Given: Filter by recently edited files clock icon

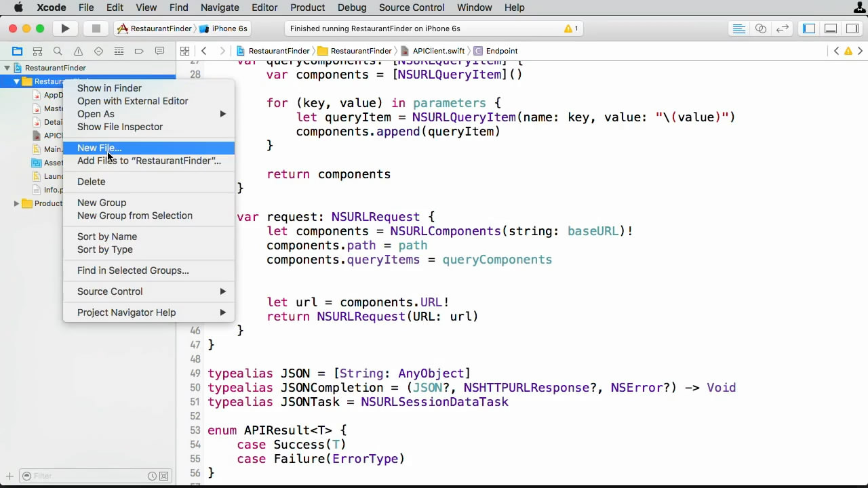Looking at the screenshot, I should click(153, 476).
